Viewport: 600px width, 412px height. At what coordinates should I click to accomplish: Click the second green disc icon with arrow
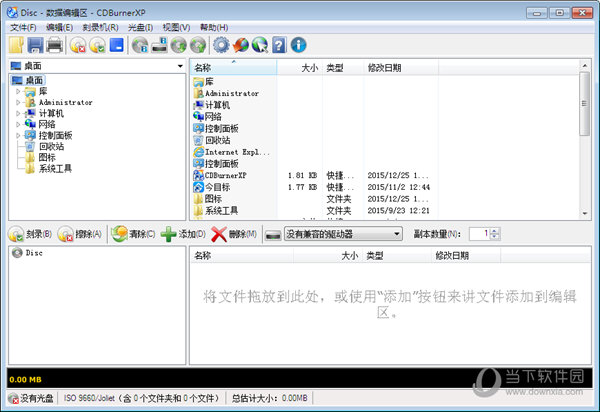tap(198, 45)
